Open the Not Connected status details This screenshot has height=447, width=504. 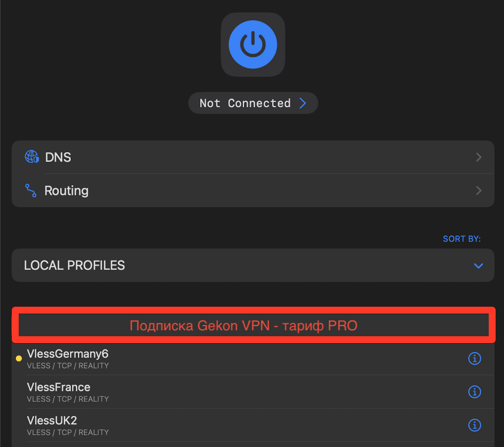(253, 103)
